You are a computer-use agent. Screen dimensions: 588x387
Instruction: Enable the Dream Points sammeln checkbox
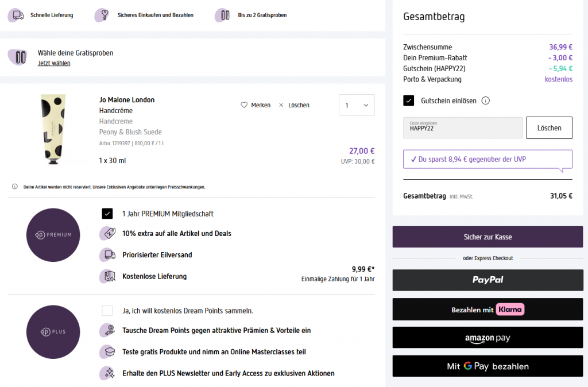click(107, 311)
